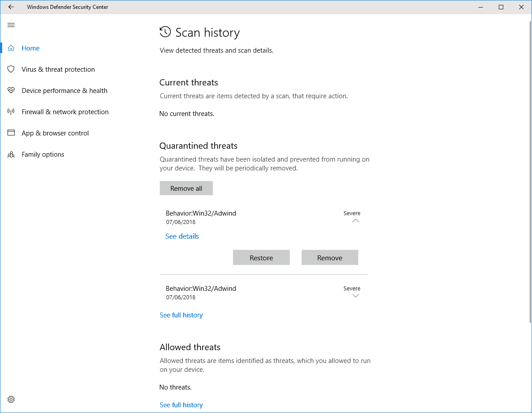Click the Current threats heading
This screenshot has width=532, height=413.
[189, 83]
